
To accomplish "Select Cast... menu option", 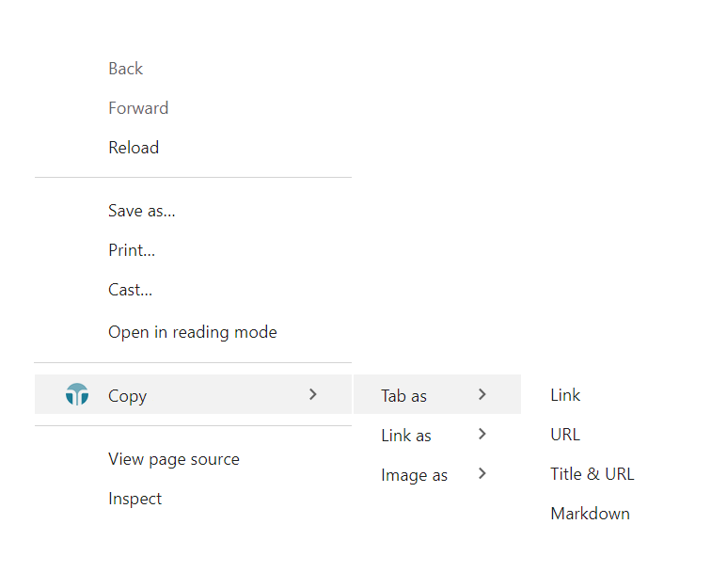I will click(130, 290).
